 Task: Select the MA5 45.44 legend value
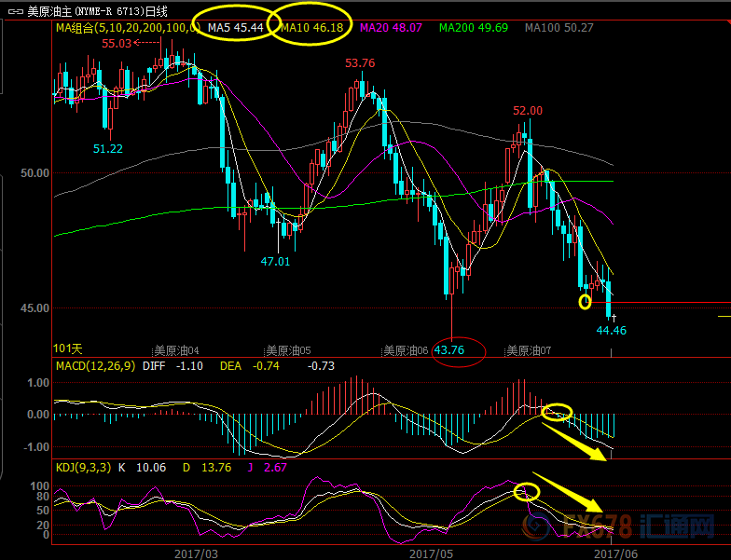[x=235, y=29]
